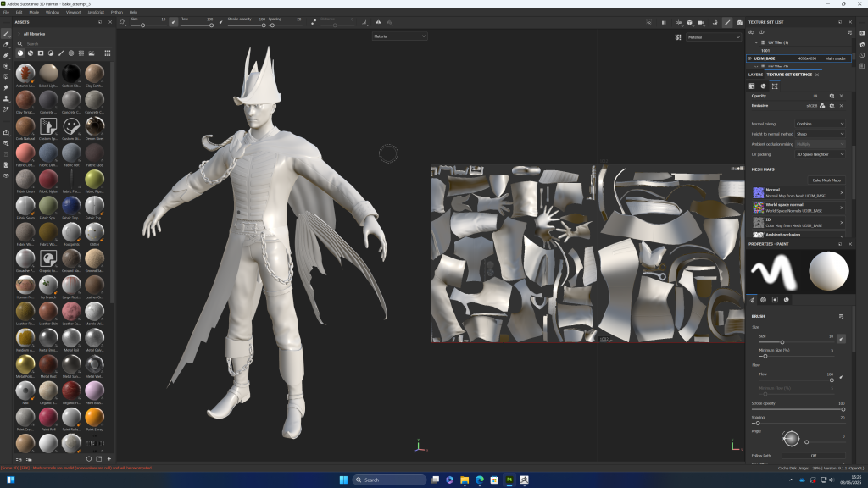
Task: Toggle visibility of UDIM_BASE texture set
Action: tap(750, 58)
